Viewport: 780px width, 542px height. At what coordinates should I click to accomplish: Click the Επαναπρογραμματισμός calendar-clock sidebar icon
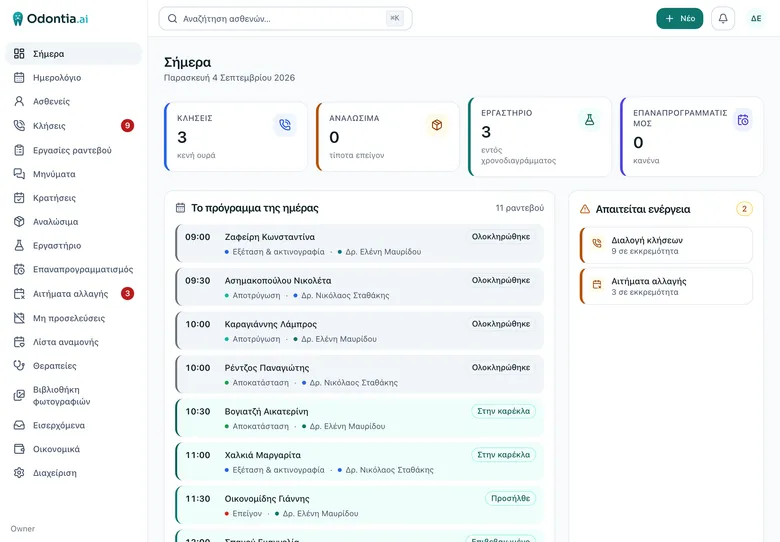coord(19,270)
